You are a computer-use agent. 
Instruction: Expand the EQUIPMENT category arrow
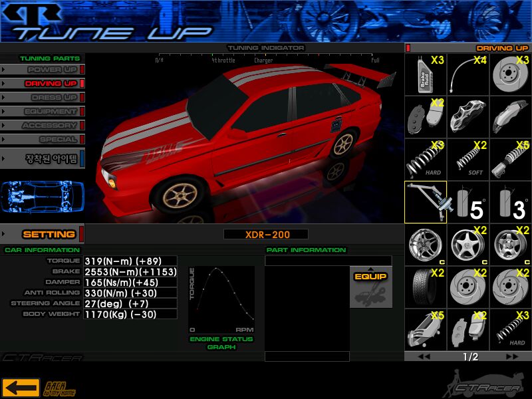pyautogui.click(x=4, y=112)
